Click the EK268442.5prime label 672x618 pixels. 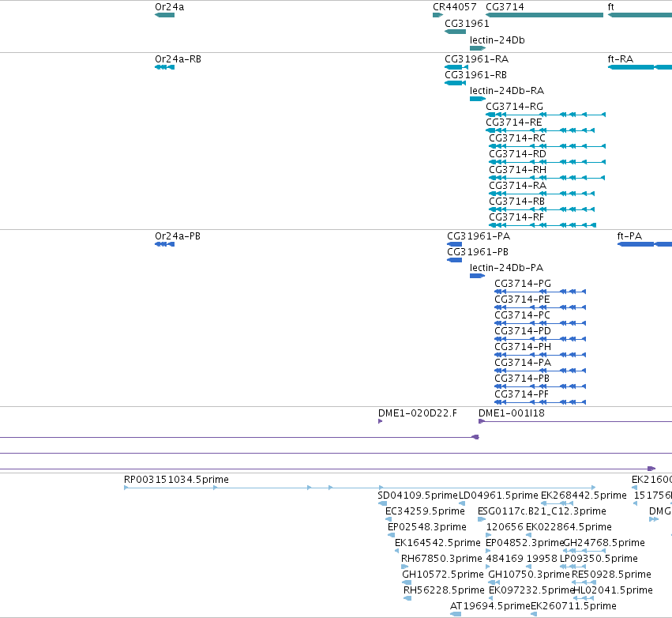(584, 496)
